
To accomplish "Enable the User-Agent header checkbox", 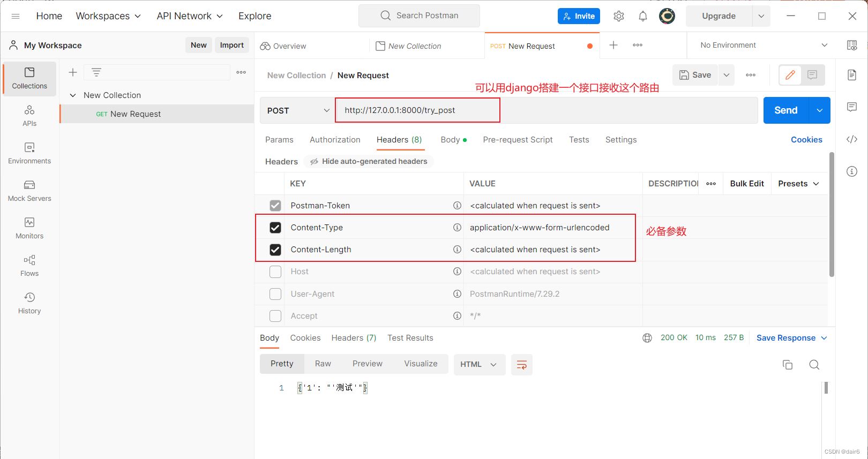I will [x=275, y=294].
